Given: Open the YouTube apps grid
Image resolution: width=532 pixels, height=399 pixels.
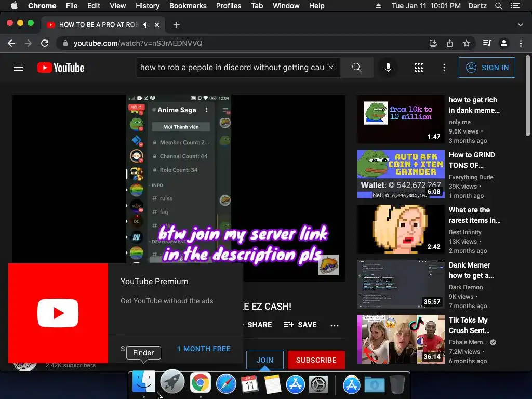Looking at the screenshot, I should tap(419, 68).
